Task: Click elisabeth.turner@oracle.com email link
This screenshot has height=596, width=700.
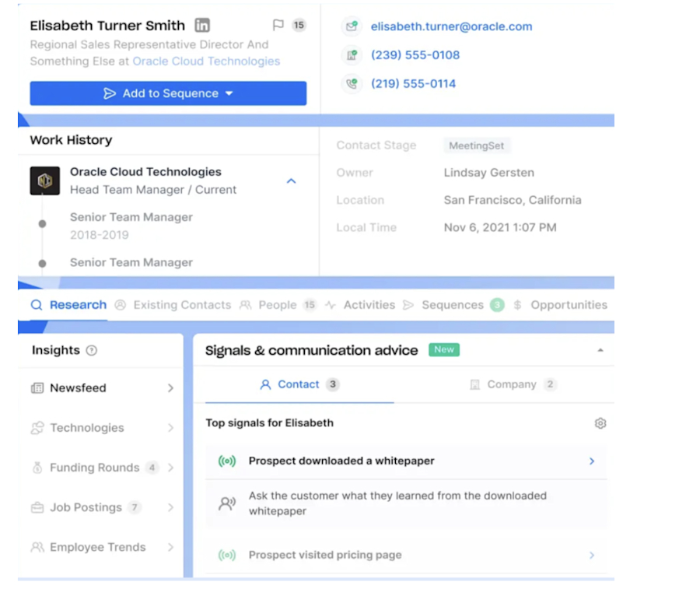Action: point(451,26)
